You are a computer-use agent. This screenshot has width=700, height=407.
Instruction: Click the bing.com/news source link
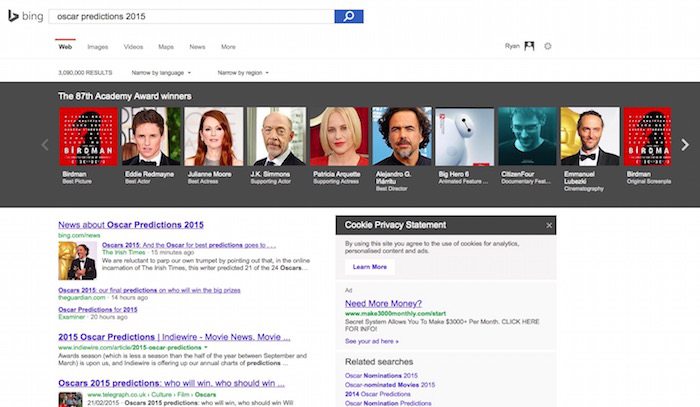pos(79,235)
